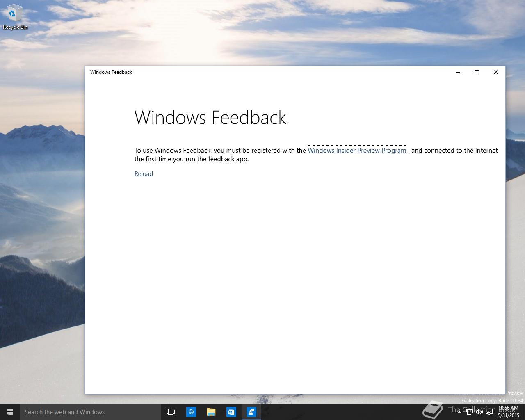525x420 pixels.
Task: Select the Windows Feedback taskbar icon
Action: pyautogui.click(x=251, y=412)
